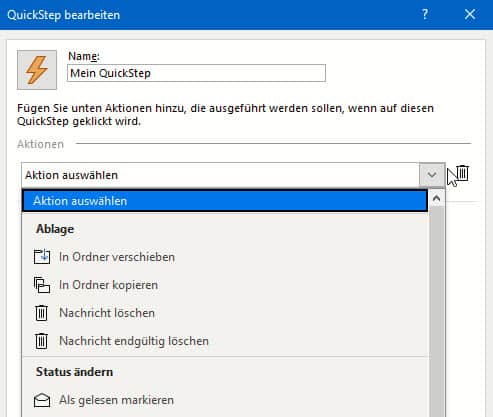Close the QuickStep bearbeiten dialog
The width and height of the screenshot is (493, 417).
[470, 14]
